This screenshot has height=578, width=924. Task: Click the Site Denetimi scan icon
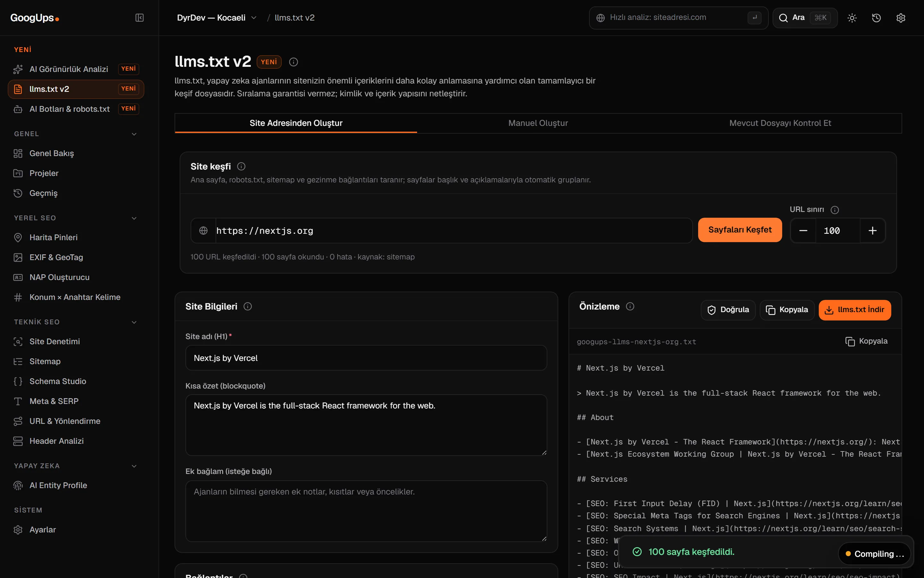[x=18, y=341]
